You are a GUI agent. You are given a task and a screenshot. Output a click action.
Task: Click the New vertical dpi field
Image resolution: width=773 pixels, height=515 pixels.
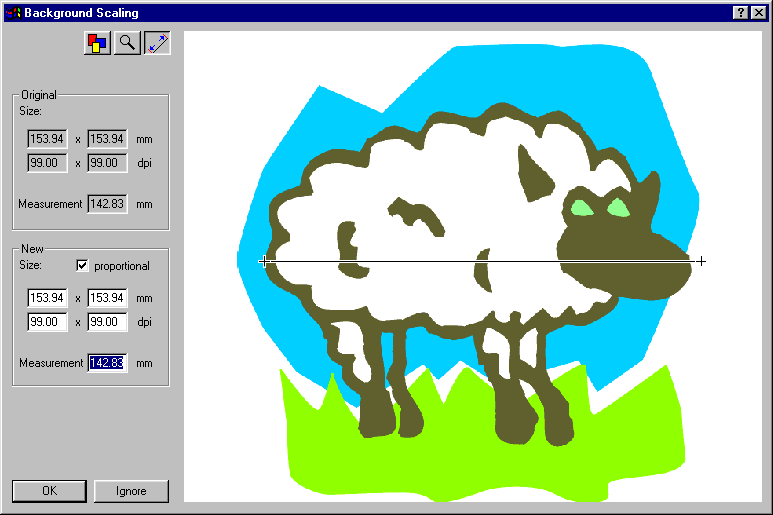tap(107, 322)
